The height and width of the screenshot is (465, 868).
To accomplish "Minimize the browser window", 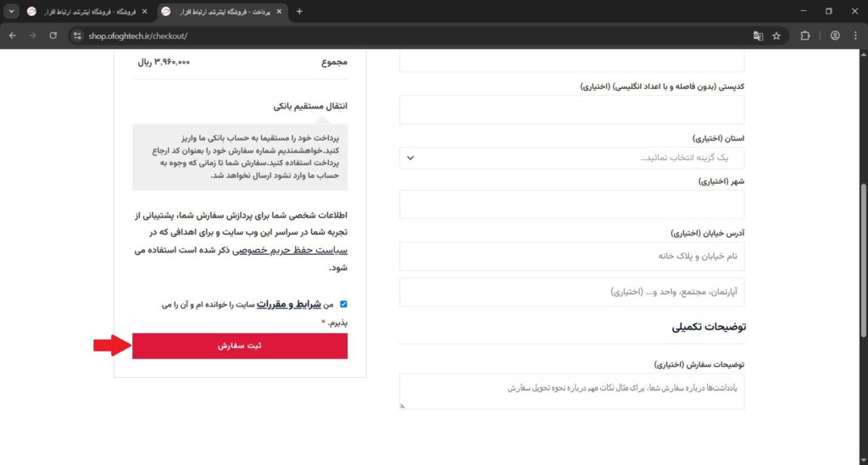I will pos(804,11).
